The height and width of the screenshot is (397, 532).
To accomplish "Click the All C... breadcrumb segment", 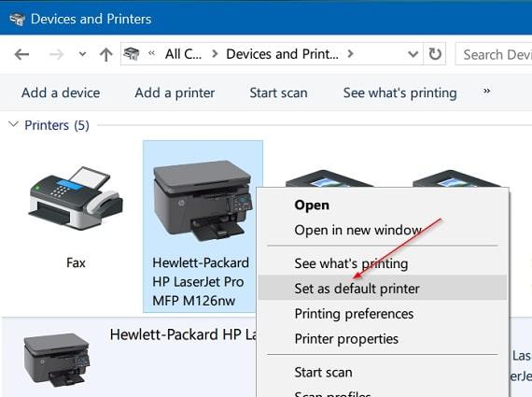I will pos(183,54).
